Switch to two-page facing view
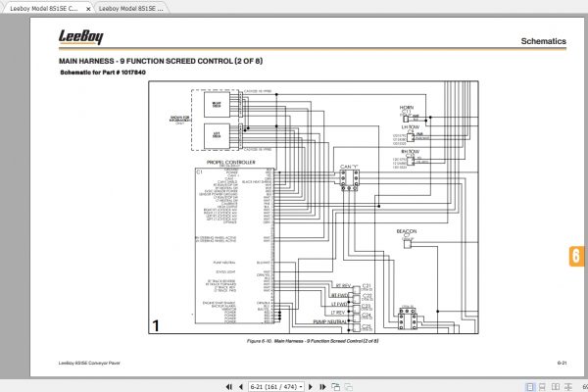Screen dimensions: 588x392 556,387
